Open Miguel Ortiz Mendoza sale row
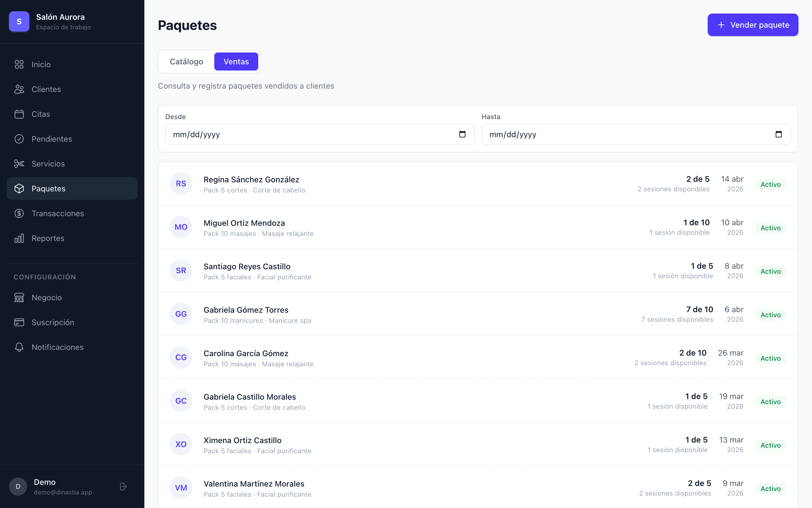 tap(478, 227)
